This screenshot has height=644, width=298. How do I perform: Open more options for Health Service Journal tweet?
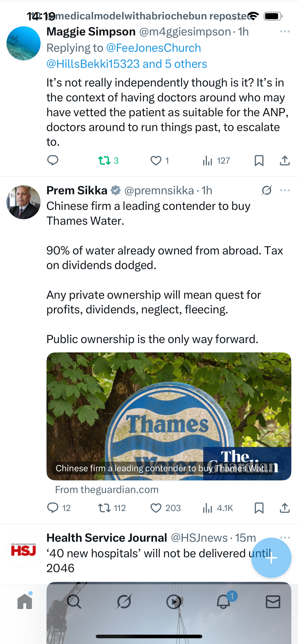[x=285, y=537]
